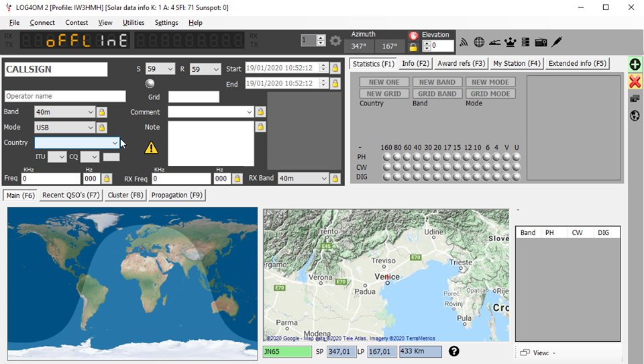Click the microphone voice keyer icon

(557, 42)
